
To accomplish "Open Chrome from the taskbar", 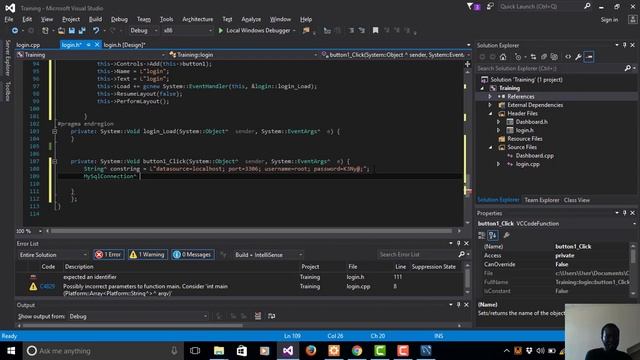I will point(357,351).
